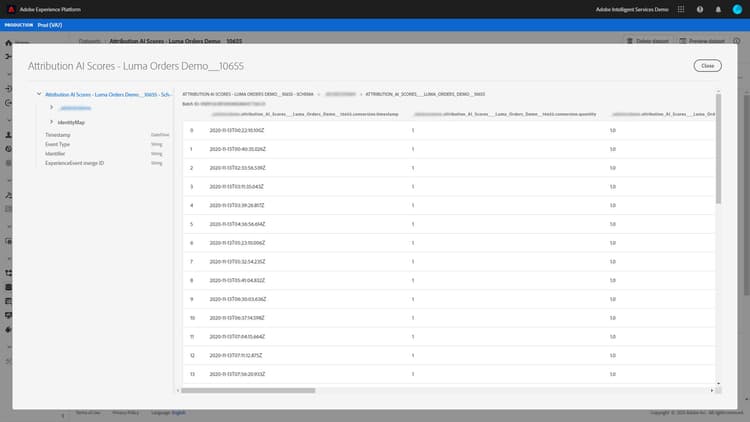Open Privacy Policy footer link
The image size is (750, 422).
(126, 412)
